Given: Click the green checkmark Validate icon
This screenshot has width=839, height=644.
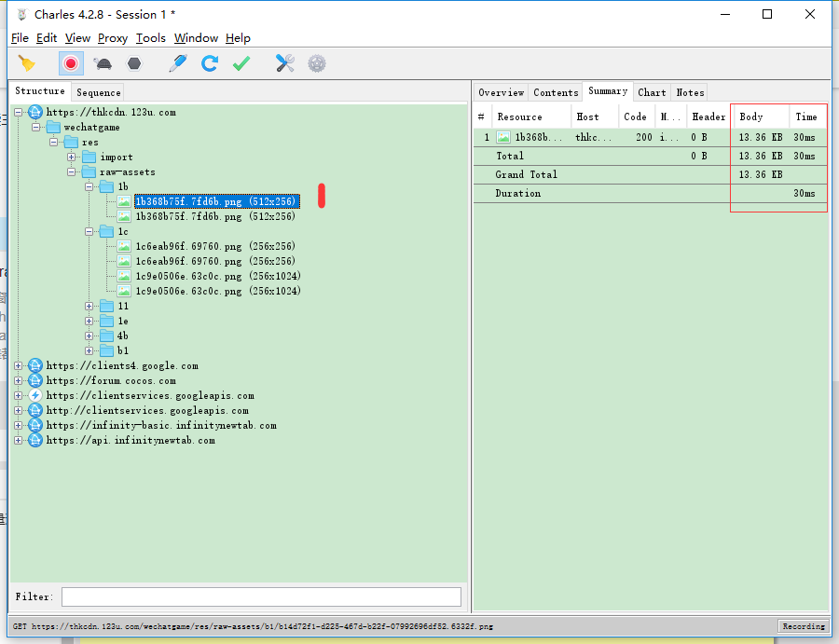Looking at the screenshot, I should [241, 63].
